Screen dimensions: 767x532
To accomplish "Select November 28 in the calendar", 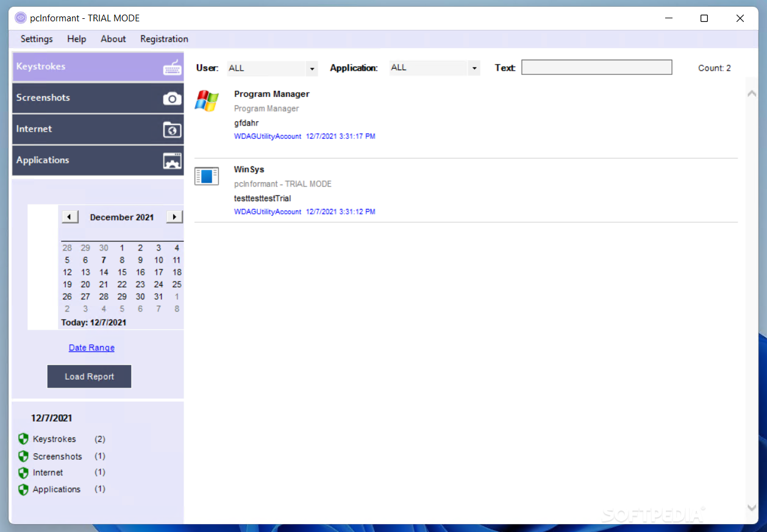I will (x=67, y=248).
